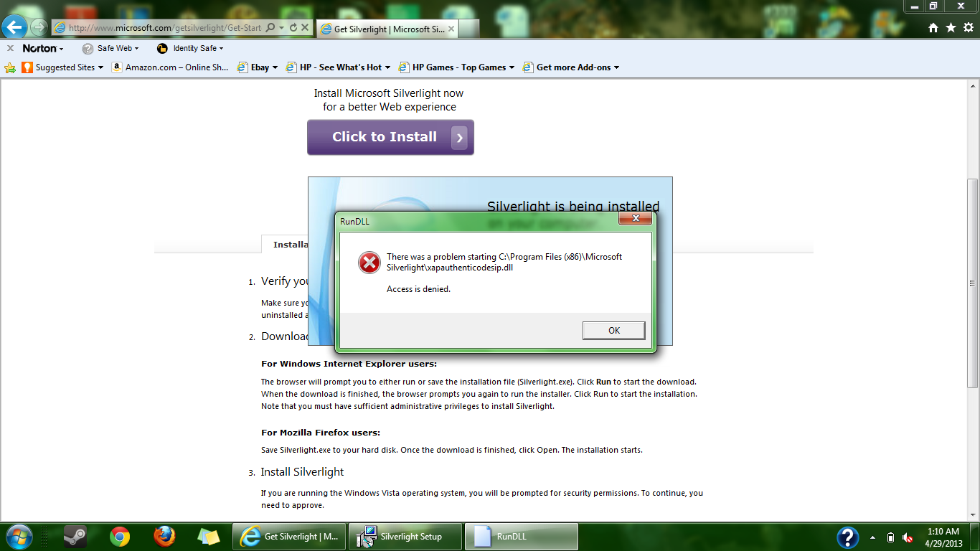Switch to RunDLL taskbar item
980x551 pixels.
coord(522,537)
